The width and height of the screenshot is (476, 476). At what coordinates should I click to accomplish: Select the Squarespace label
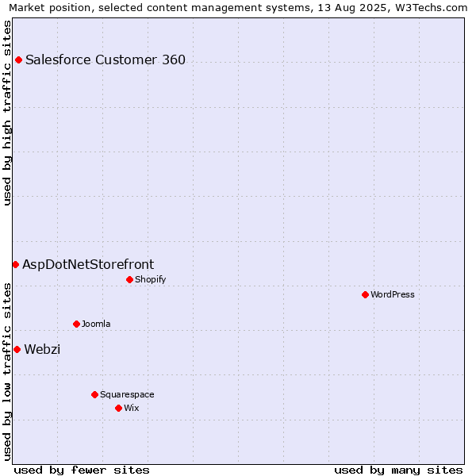(x=127, y=394)
